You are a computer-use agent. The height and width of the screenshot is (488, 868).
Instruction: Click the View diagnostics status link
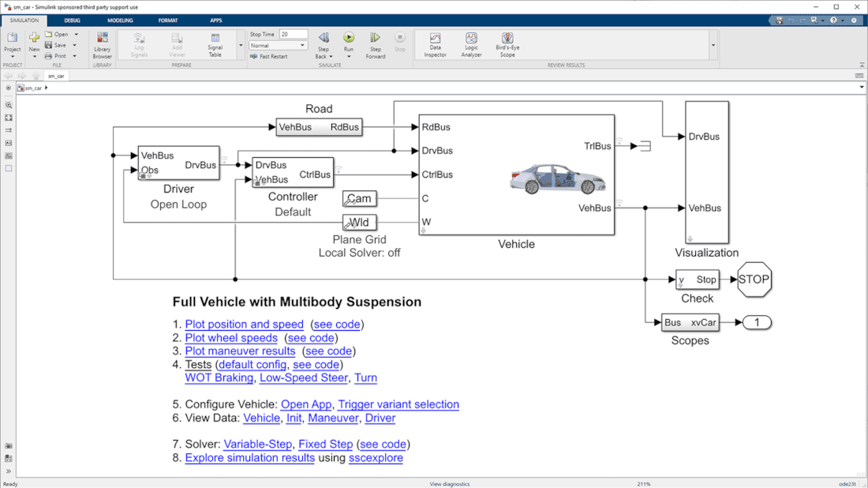449,484
